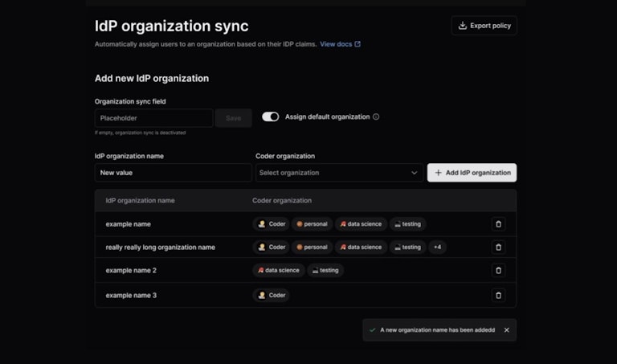Delete the 'example name' row
Screen dimensions: 617x364
tap(498, 224)
